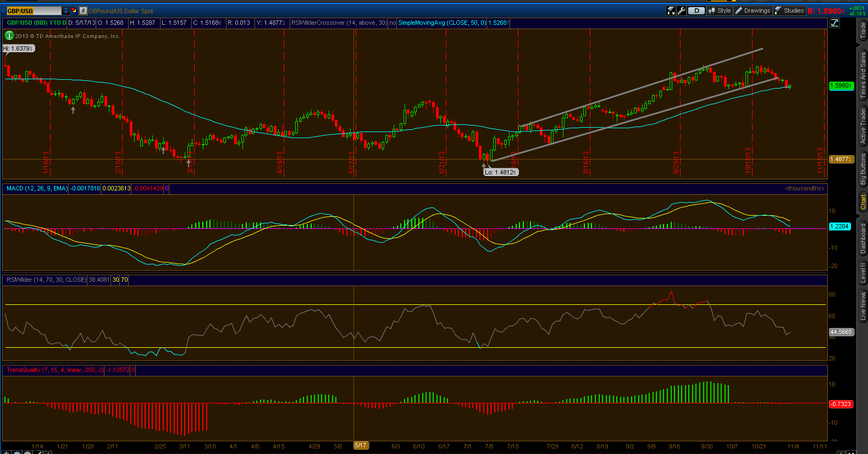Open the Times And Sales tab

863,75
